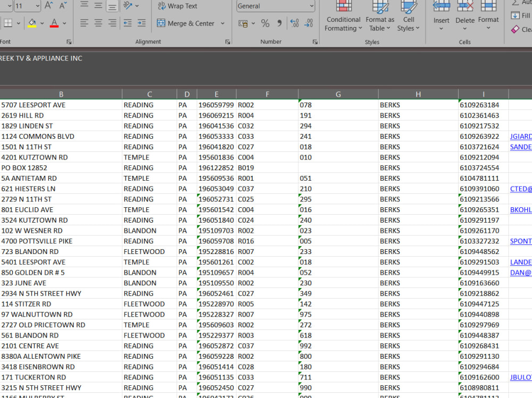
Task: Increase Decimal places
Action: coord(295,23)
